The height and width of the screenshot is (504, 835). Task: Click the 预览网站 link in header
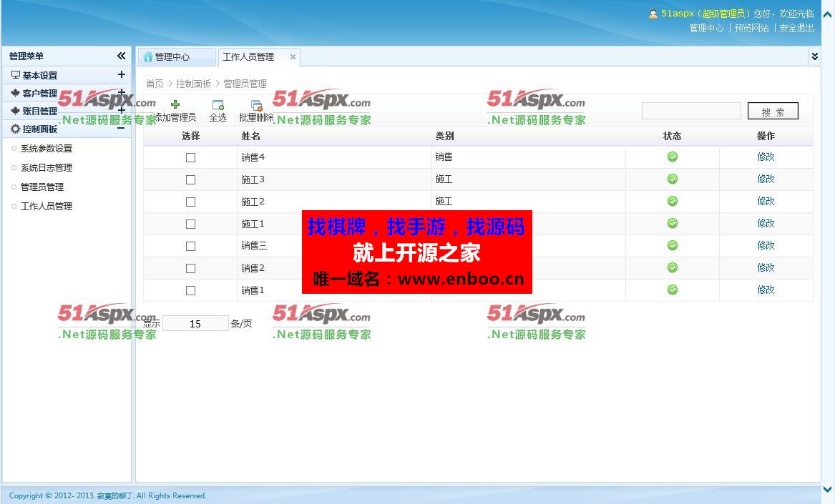(x=751, y=28)
